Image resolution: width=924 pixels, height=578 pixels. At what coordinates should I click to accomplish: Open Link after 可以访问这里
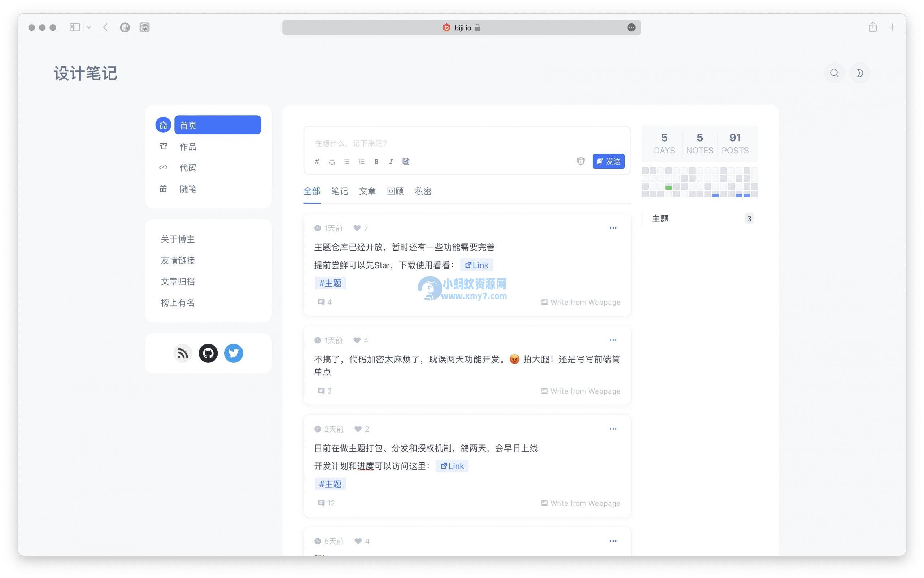click(452, 466)
